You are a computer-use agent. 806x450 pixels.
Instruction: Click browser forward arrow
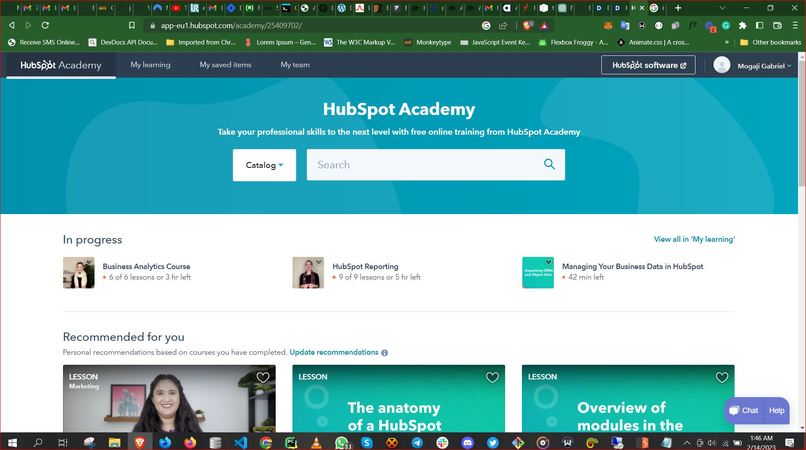[28, 25]
